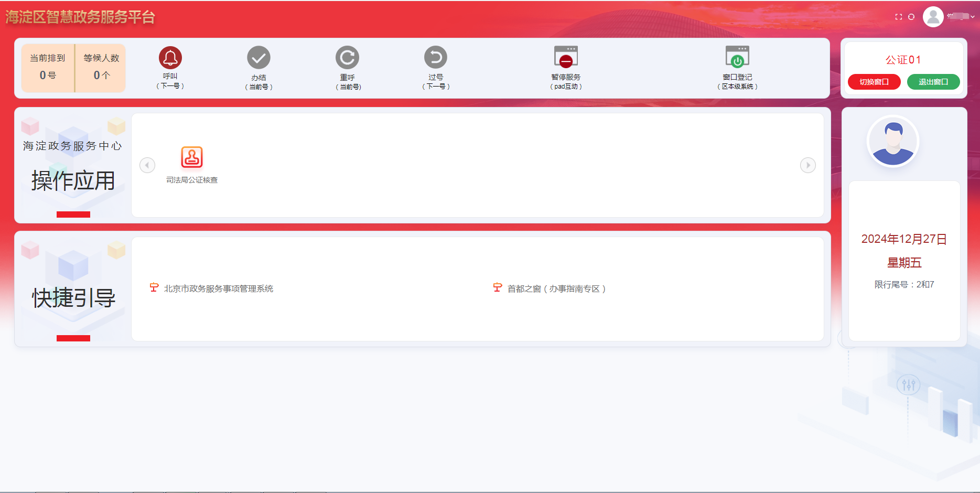980x493 pixels.
Task: Open the 北京市政务服务事项管理系统 link
Action: click(218, 288)
